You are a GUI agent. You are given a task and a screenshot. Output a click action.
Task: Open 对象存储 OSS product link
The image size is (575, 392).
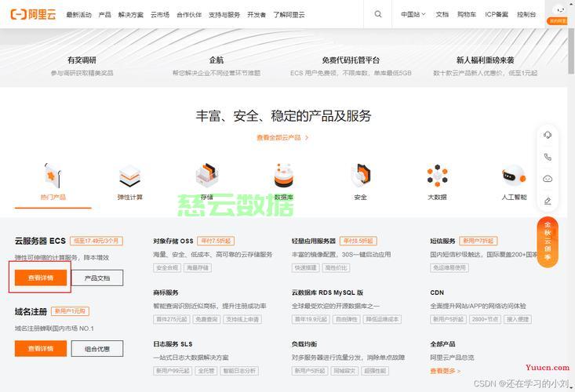pos(173,241)
